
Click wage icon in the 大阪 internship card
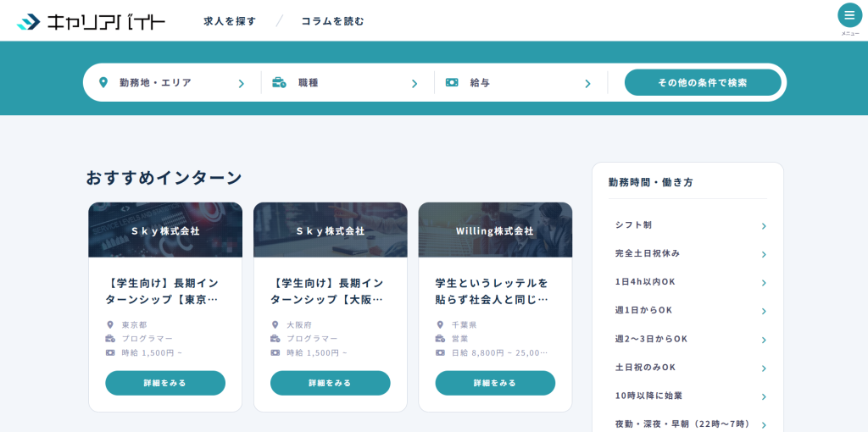[x=275, y=352]
